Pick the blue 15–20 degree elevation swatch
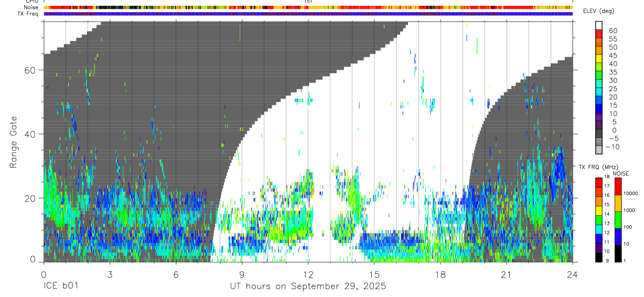 [x=599, y=101]
